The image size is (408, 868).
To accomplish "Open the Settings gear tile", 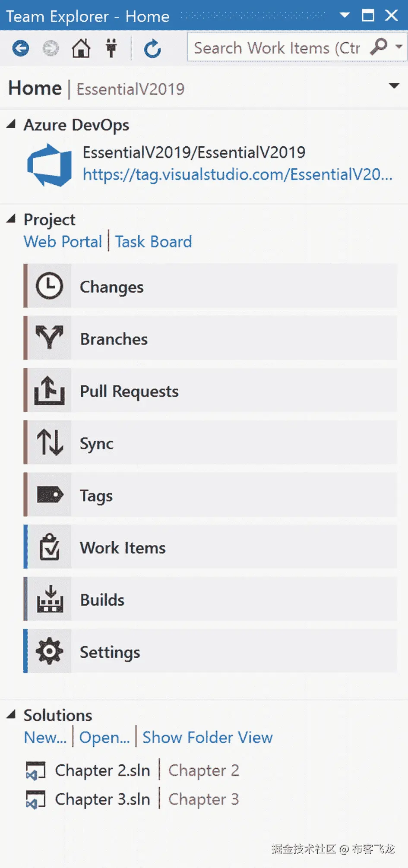I will [x=50, y=651].
